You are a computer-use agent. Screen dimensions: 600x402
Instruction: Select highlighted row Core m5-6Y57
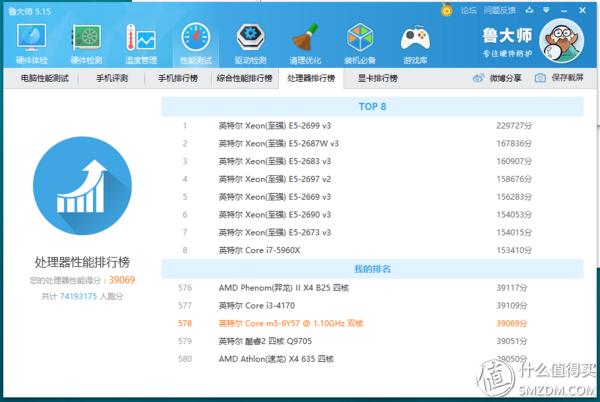[x=372, y=323]
